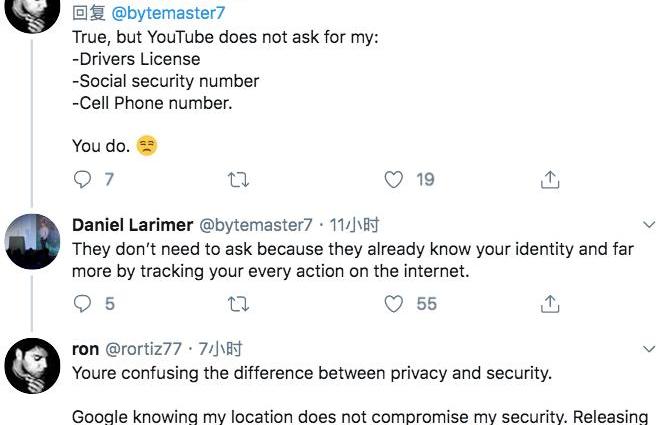Open the 7小时 timestamp on ron's tweet
Screen dimensions: 671x425
click(x=221, y=349)
